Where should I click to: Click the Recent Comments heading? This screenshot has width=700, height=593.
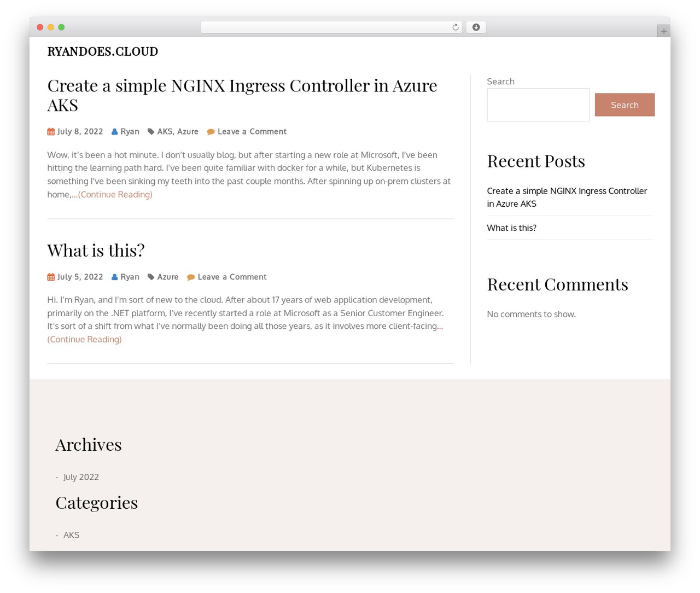[558, 284]
